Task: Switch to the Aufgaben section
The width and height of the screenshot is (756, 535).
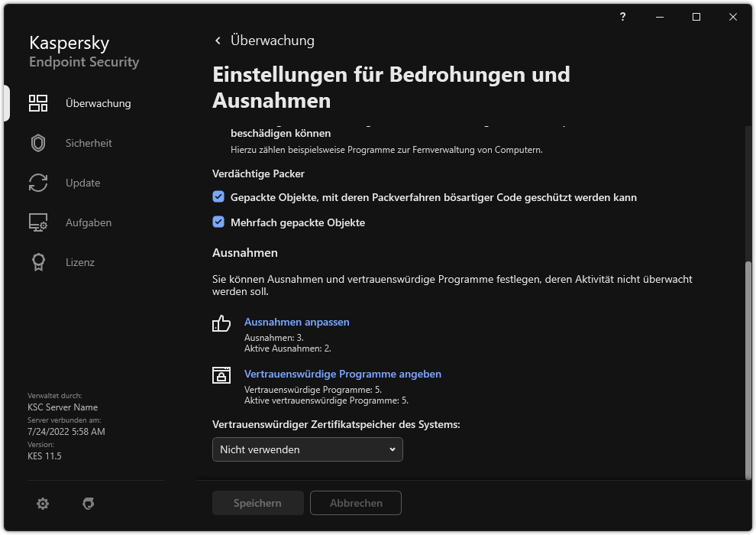Action: (x=88, y=222)
